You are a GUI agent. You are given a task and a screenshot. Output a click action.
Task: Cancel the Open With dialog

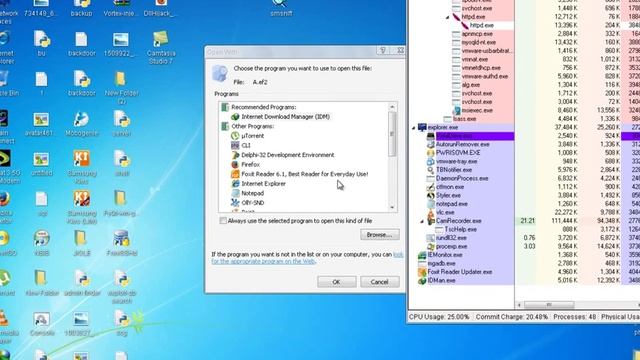[379, 282]
